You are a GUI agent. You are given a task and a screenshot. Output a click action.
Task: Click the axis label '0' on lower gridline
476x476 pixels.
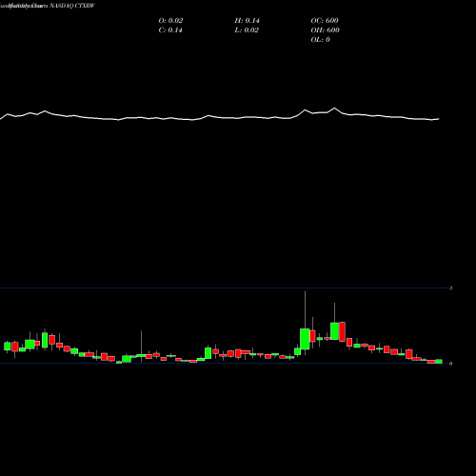[x=450, y=364]
